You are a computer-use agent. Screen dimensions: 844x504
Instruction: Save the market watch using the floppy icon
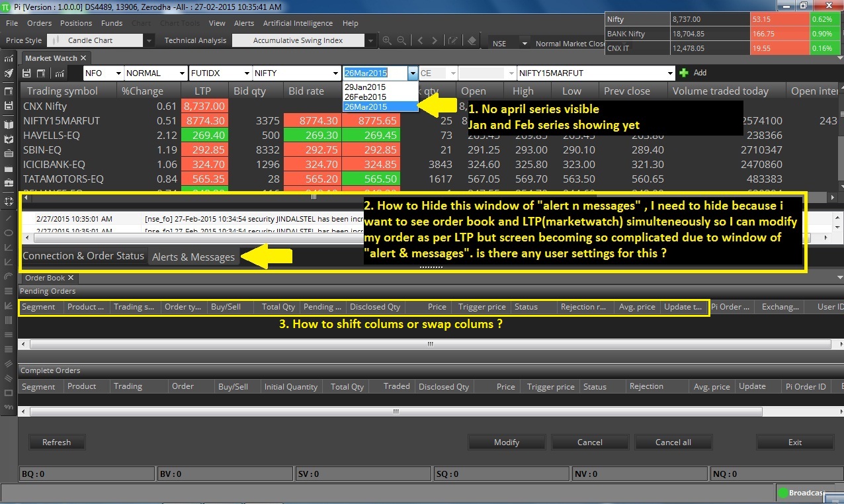[27, 73]
